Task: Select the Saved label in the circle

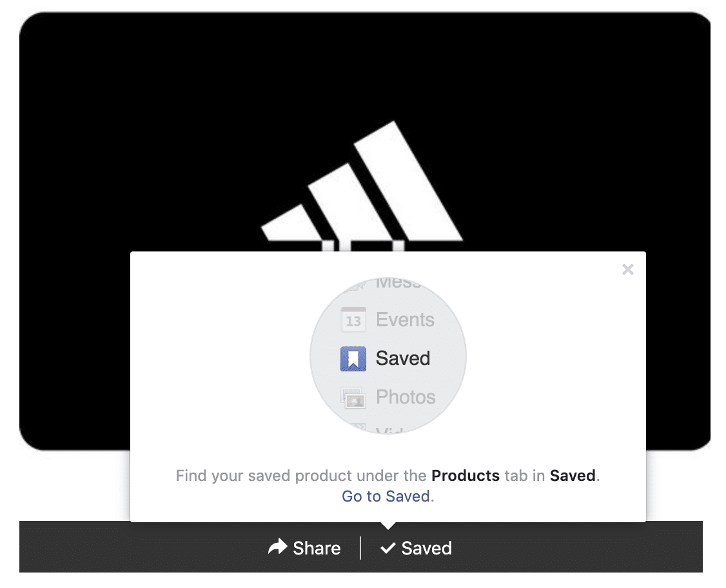Action: pyautogui.click(x=403, y=358)
